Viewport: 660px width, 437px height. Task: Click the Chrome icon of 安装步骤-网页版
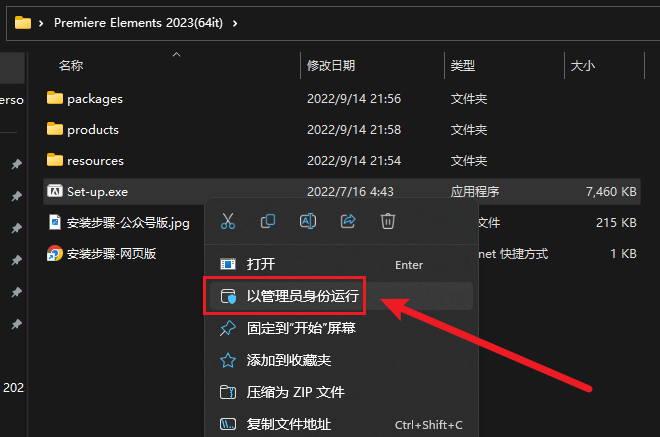click(55, 253)
